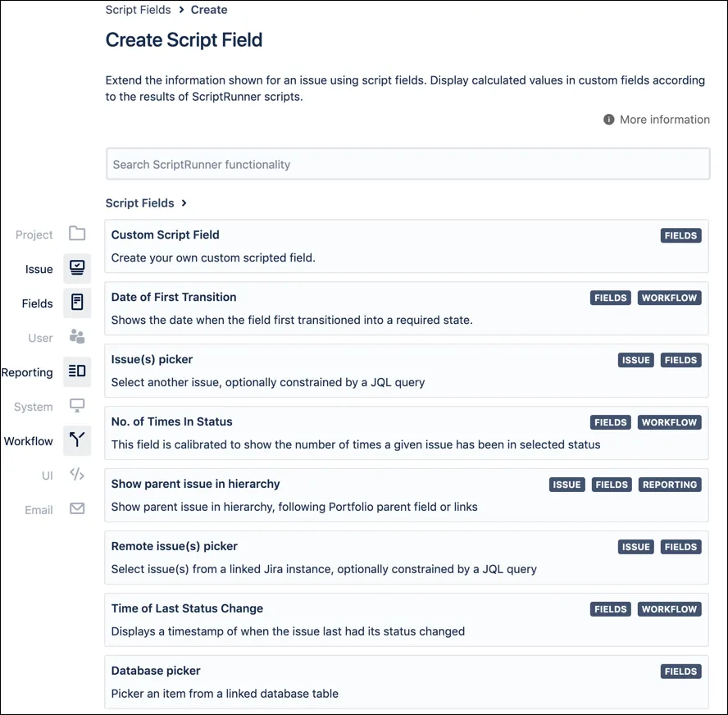728x715 pixels.
Task: Select the Reporting filter icon
Action: click(x=77, y=371)
